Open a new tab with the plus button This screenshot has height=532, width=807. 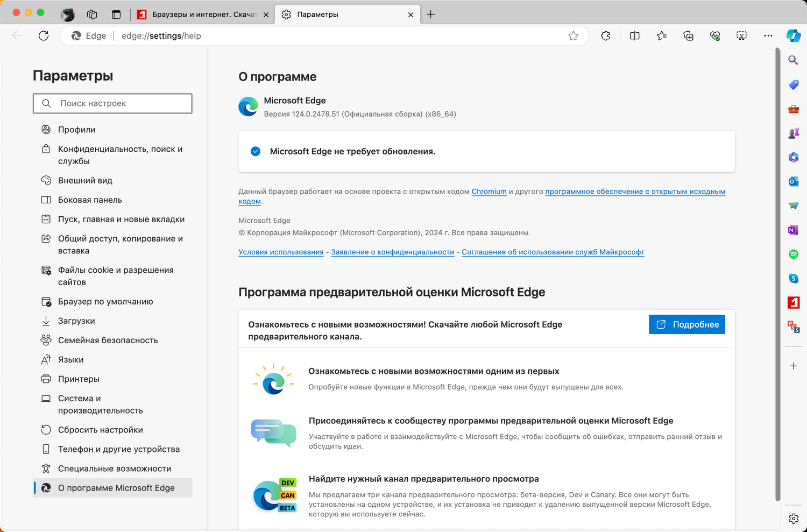[430, 15]
